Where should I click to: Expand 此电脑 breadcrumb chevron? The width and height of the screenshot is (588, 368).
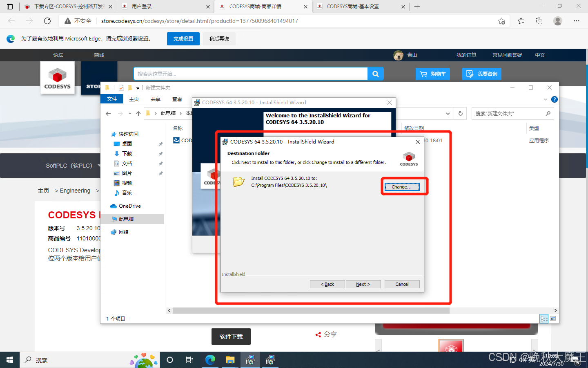180,113
